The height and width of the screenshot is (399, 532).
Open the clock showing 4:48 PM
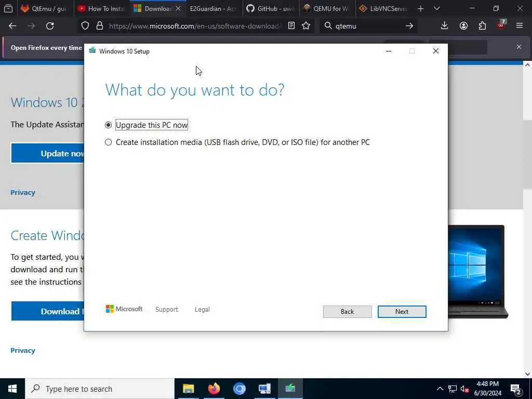click(487, 389)
